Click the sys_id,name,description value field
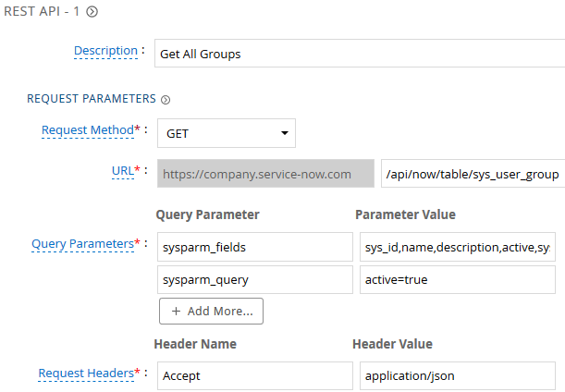The image size is (565, 392). pos(457,247)
